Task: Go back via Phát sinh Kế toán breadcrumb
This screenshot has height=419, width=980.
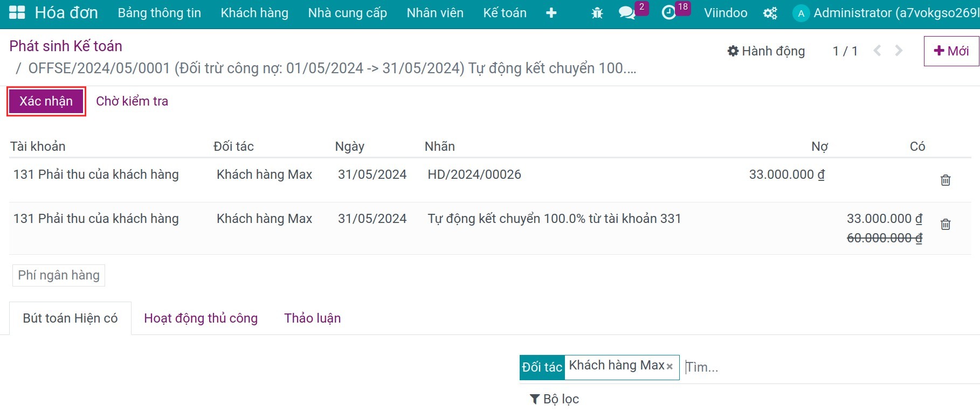Action: tap(66, 46)
